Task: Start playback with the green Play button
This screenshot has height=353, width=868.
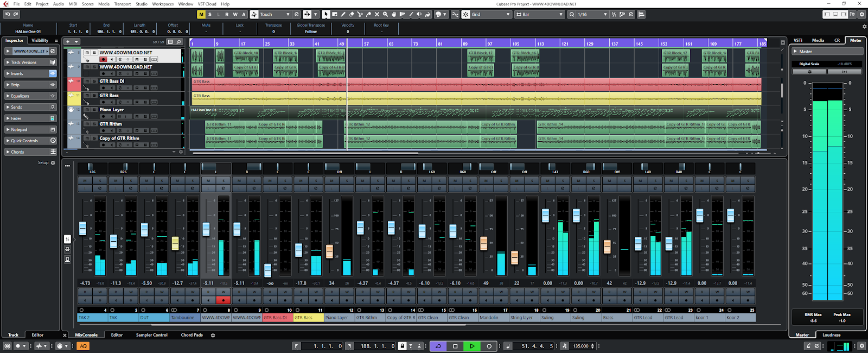Action: [x=472, y=346]
